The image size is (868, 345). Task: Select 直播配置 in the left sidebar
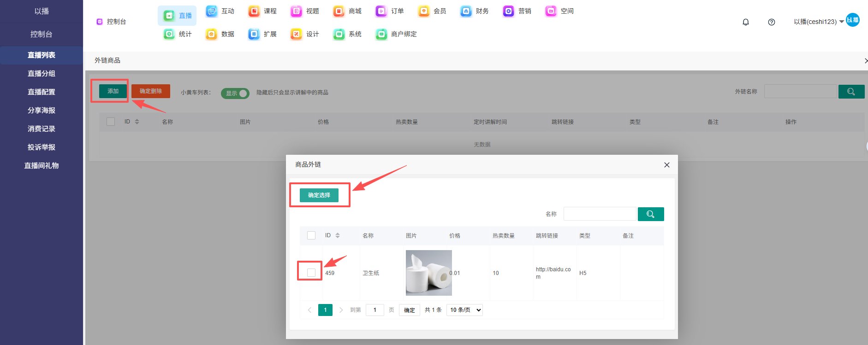point(42,92)
